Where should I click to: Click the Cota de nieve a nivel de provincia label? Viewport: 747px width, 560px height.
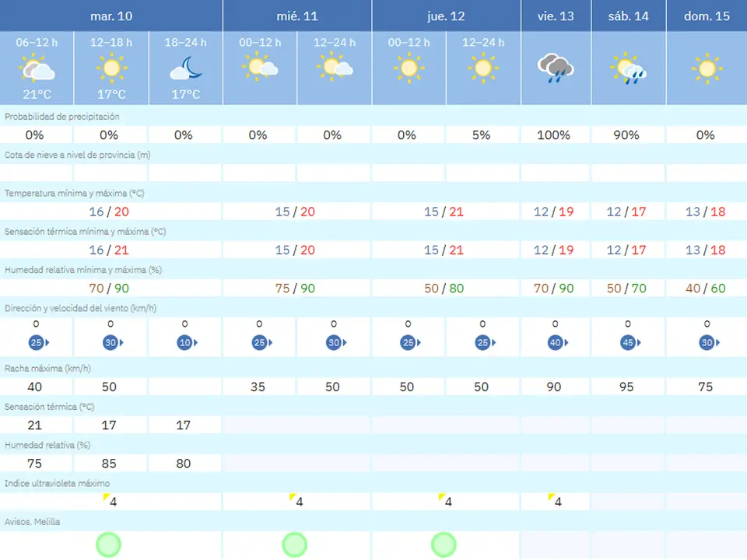click(x=78, y=155)
